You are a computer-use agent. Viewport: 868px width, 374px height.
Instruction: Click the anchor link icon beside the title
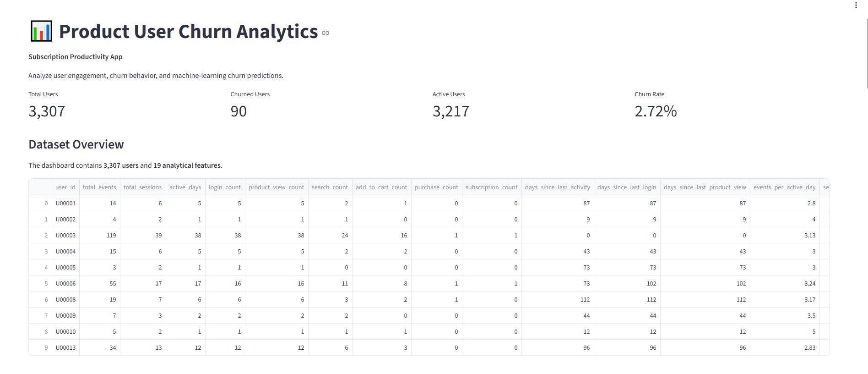[325, 33]
